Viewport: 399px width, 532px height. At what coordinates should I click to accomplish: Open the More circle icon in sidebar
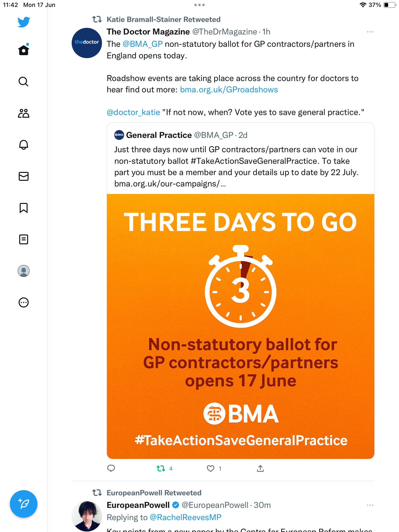[x=24, y=302]
